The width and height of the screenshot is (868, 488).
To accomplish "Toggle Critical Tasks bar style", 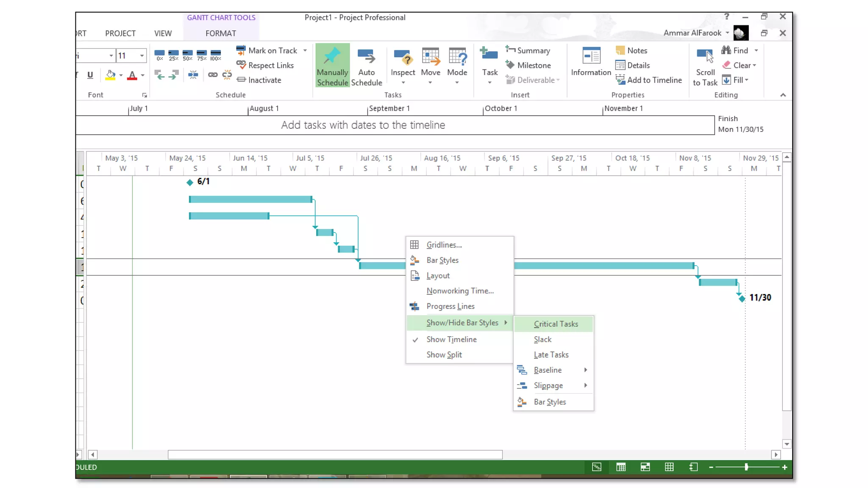I will (556, 324).
